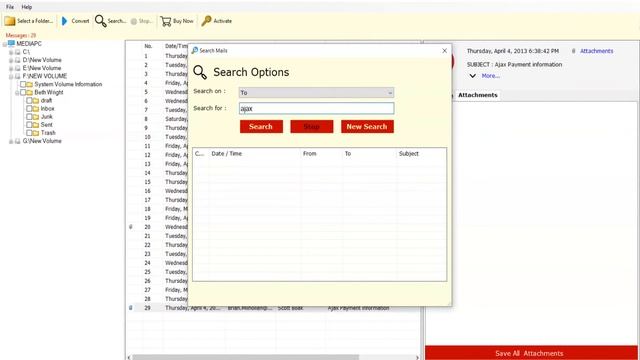Check the draft folder checkbox

29,100
